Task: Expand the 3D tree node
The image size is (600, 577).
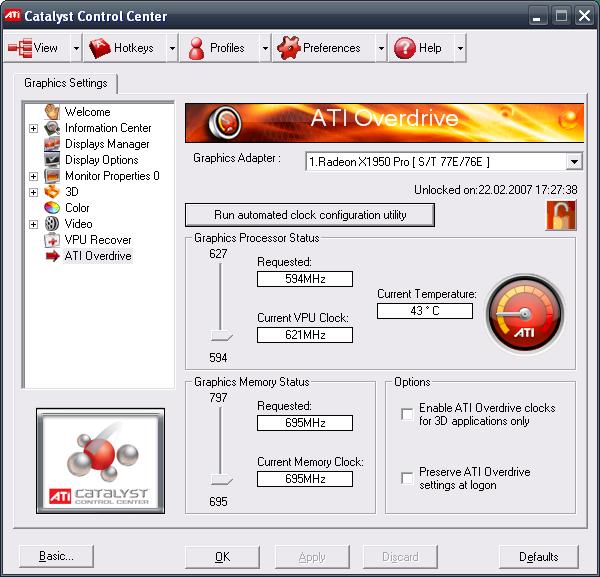Action: tap(34, 192)
